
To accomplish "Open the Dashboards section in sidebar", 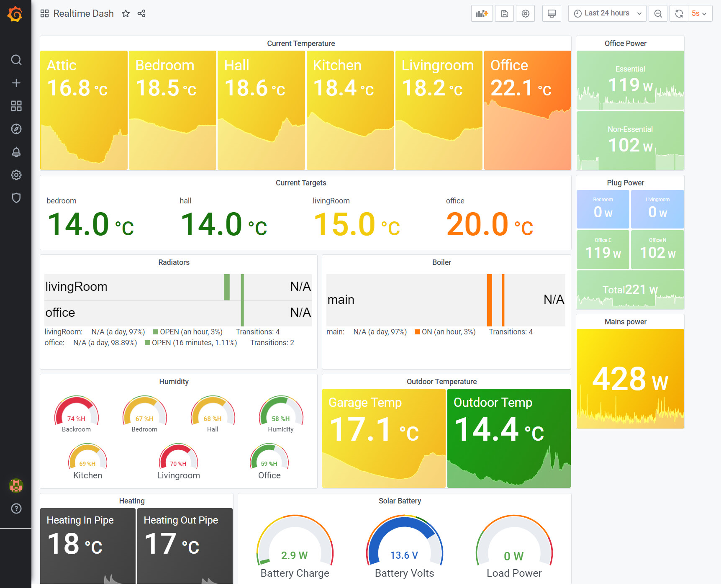I will (x=16, y=106).
